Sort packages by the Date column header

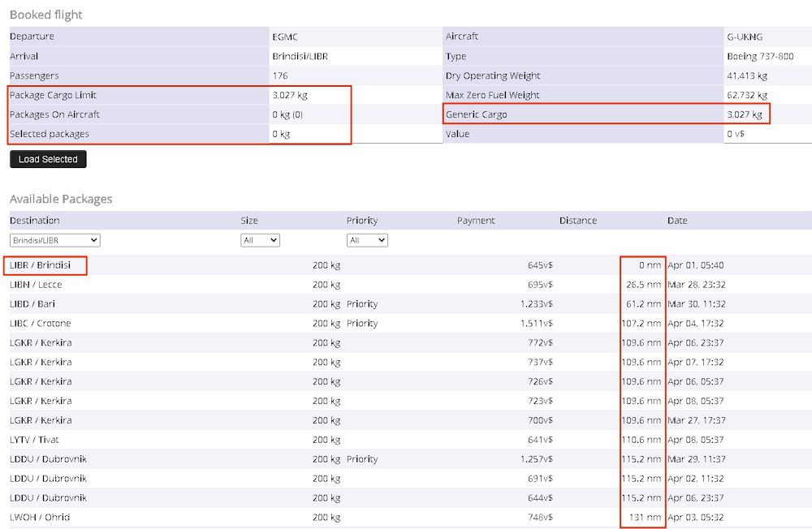(677, 221)
